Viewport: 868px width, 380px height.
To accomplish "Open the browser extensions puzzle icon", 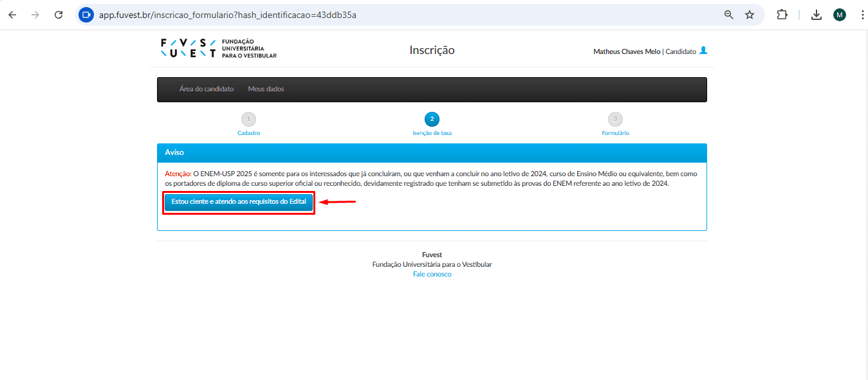I will (x=782, y=15).
